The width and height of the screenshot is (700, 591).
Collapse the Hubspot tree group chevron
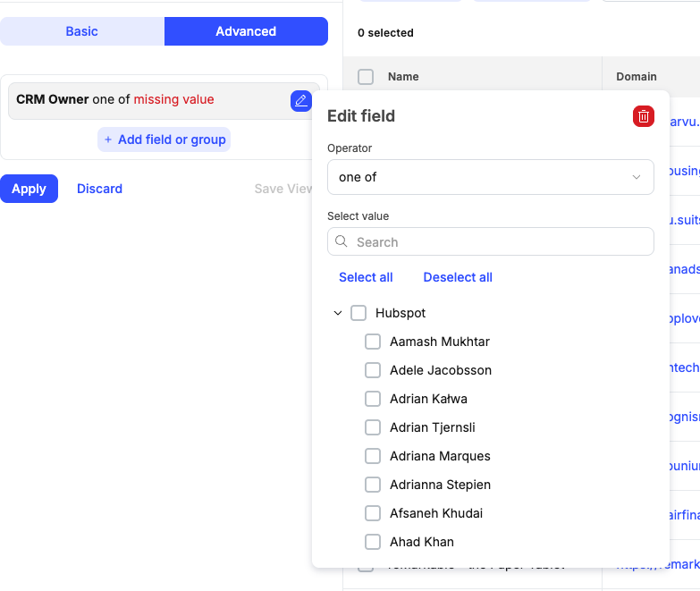click(338, 313)
